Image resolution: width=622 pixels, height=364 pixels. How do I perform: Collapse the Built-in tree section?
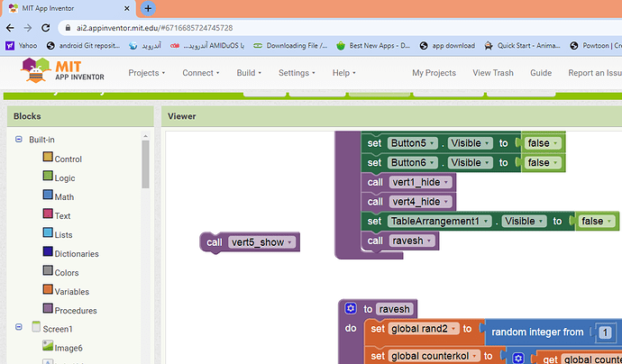pos(19,140)
